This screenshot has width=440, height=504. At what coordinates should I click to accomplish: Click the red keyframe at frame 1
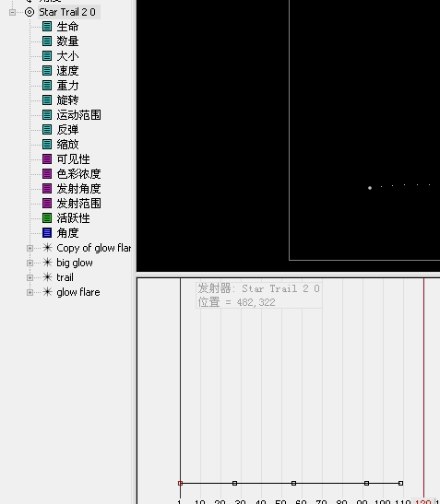pyautogui.click(x=180, y=483)
